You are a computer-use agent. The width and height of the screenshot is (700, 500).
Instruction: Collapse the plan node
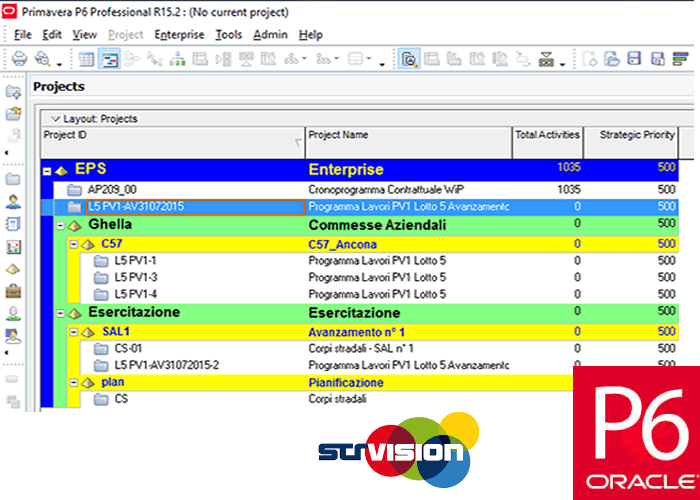click(x=74, y=383)
